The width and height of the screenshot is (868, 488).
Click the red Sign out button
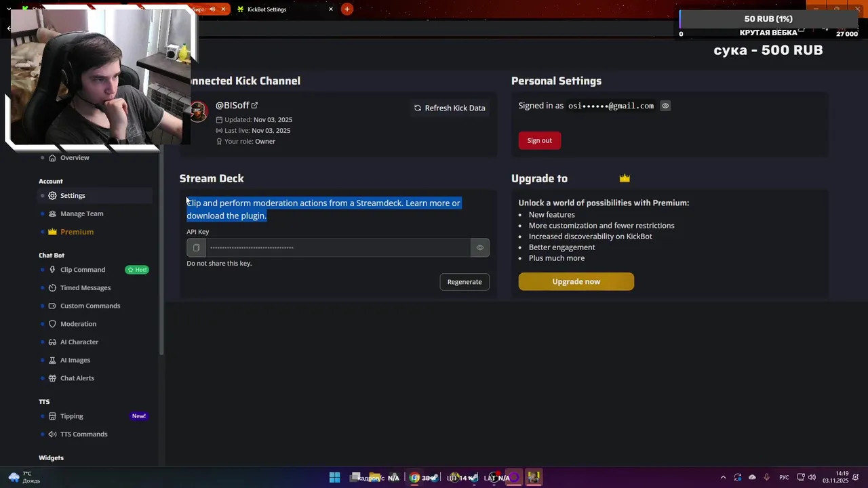540,140
